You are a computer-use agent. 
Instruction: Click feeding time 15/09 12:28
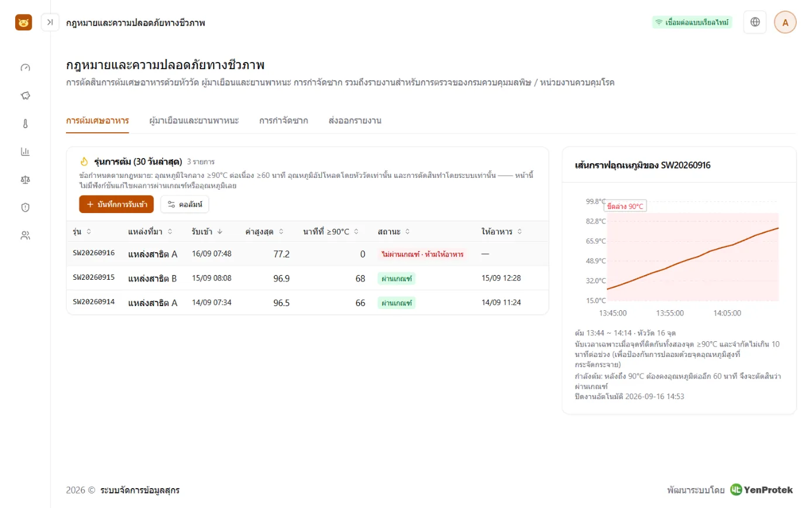coord(501,279)
